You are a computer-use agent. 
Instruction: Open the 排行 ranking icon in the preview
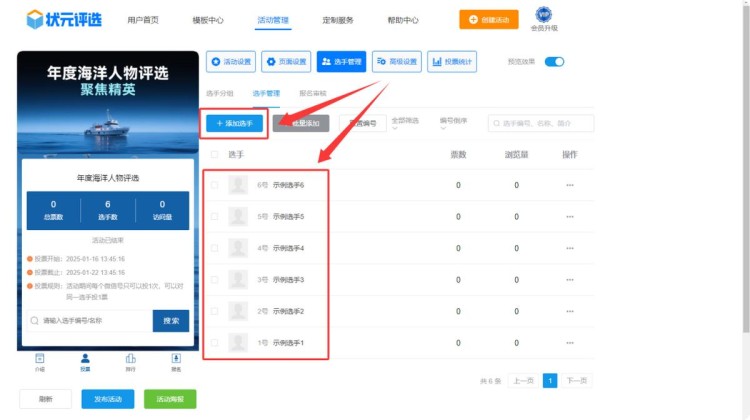130,360
